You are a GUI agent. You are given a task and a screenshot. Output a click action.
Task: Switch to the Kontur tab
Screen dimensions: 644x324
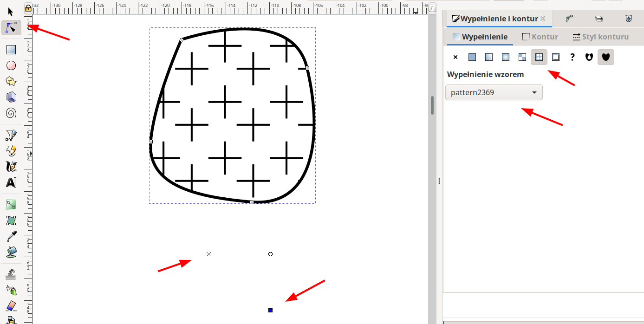click(540, 37)
